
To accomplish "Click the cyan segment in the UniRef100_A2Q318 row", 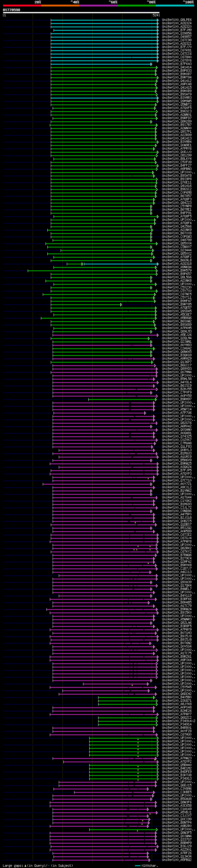I will [121, 264].
